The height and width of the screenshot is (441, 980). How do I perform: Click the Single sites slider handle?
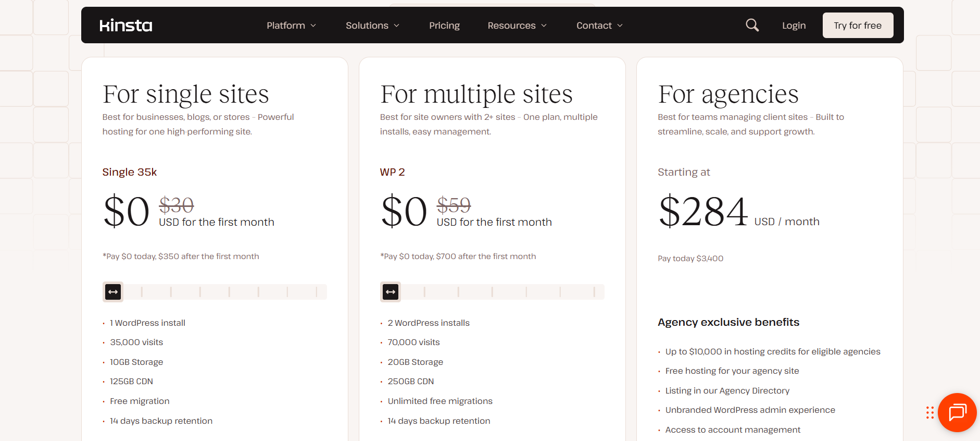(113, 292)
